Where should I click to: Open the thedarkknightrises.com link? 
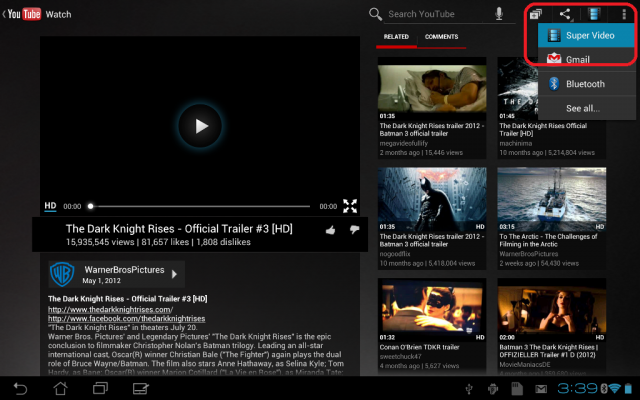(110, 309)
